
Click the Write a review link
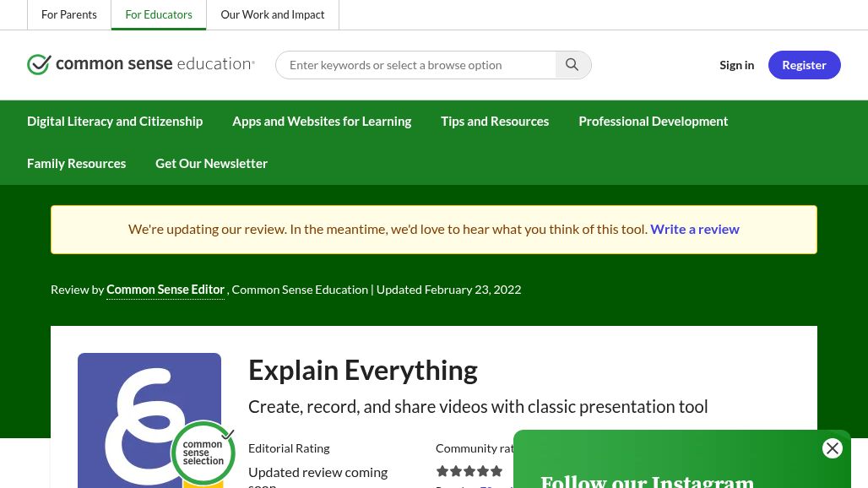tap(694, 229)
